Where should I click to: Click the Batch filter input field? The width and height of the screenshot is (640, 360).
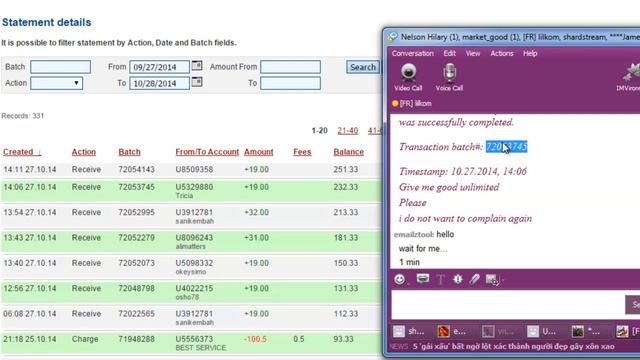coord(60,67)
